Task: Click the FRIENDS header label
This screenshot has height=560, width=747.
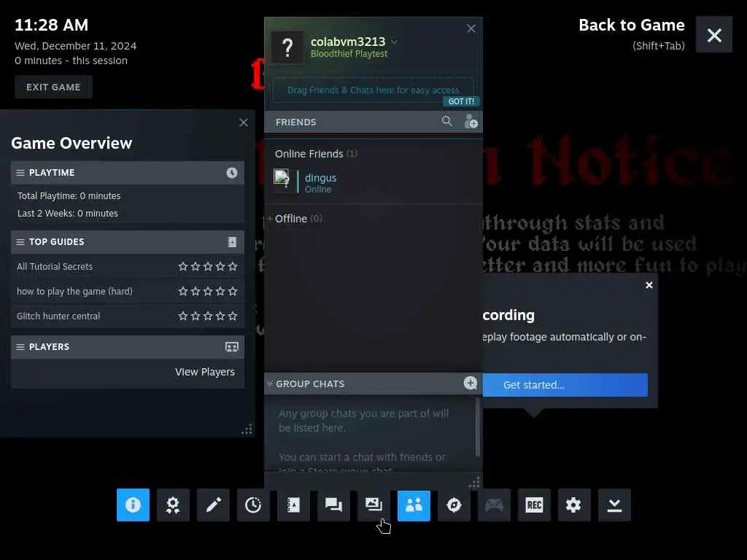Action: (x=296, y=122)
